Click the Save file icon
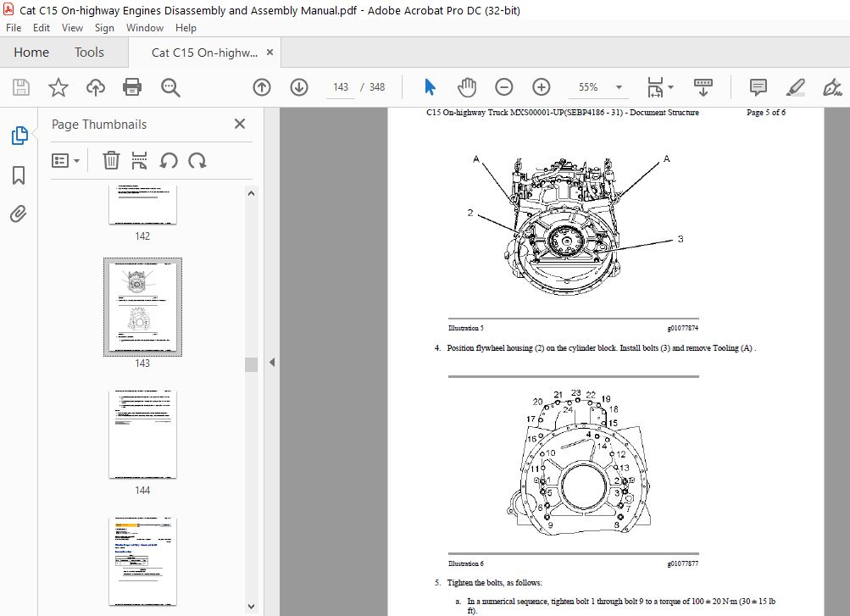The width and height of the screenshot is (850, 616). (x=21, y=87)
